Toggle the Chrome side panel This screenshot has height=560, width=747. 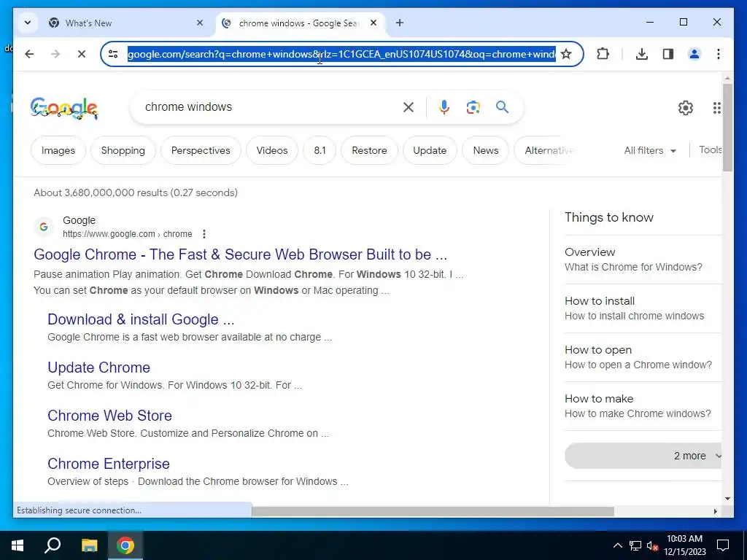click(x=668, y=54)
